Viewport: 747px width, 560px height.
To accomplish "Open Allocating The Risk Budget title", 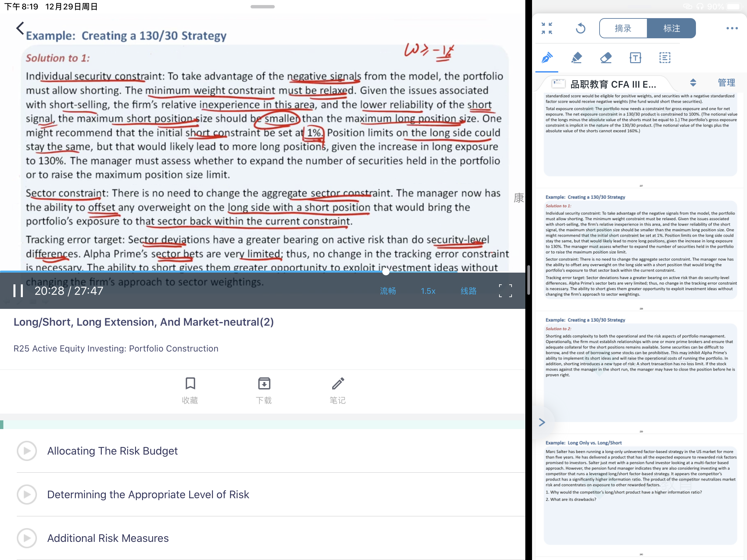I will [113, 451].
